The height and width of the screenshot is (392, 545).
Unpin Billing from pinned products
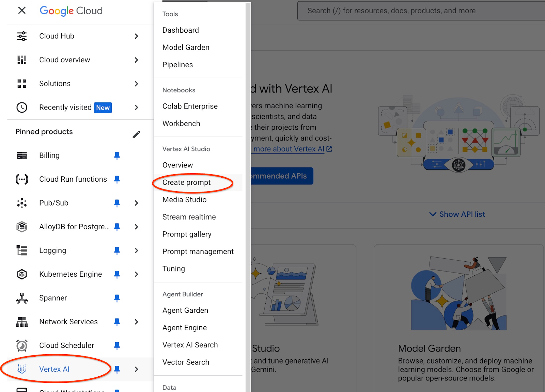click(117, 156)
